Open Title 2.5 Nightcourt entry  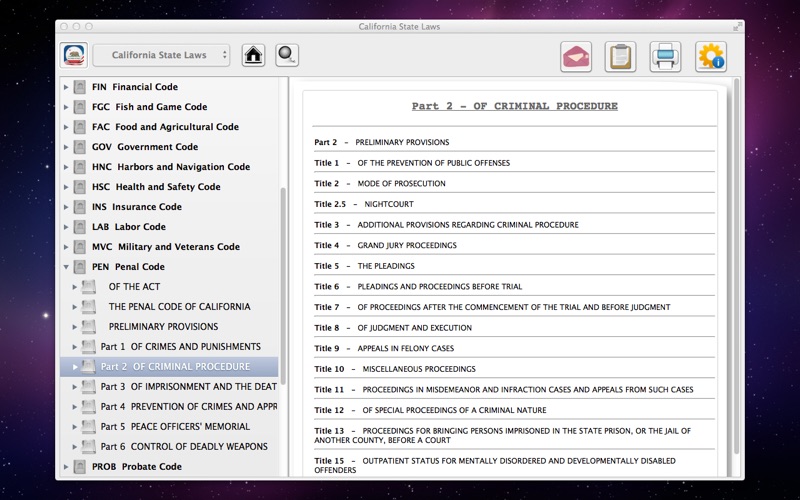[x=388, y=204]
